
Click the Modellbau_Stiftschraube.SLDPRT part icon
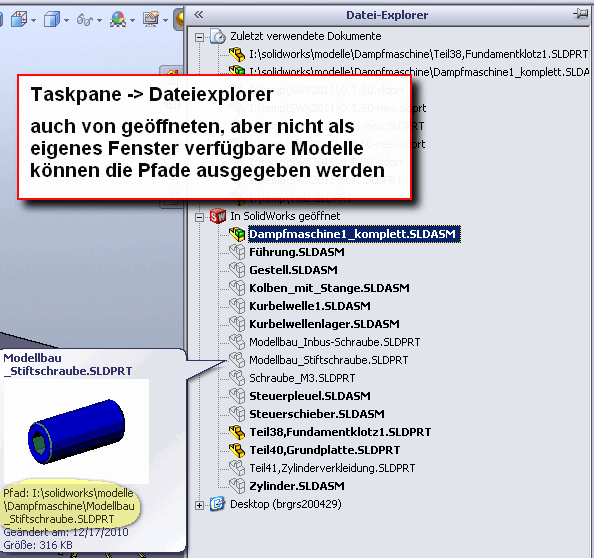pyautogui.click(x=238, y=360)
